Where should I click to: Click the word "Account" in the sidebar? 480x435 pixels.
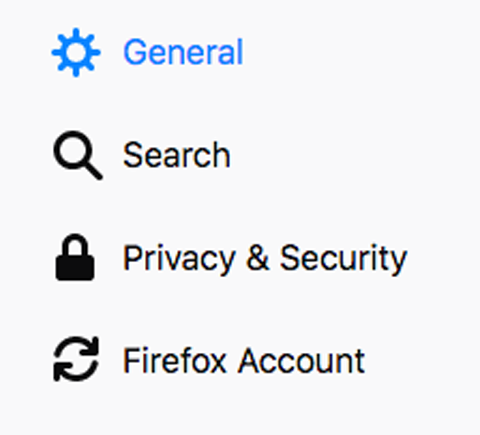301,361
